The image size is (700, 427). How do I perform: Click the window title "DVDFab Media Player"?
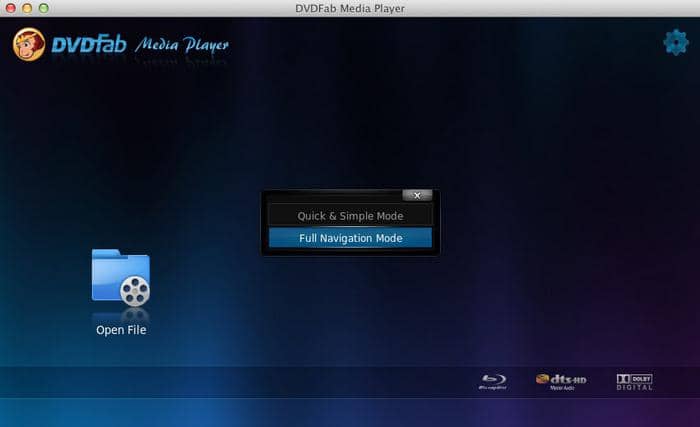(350, 8)
